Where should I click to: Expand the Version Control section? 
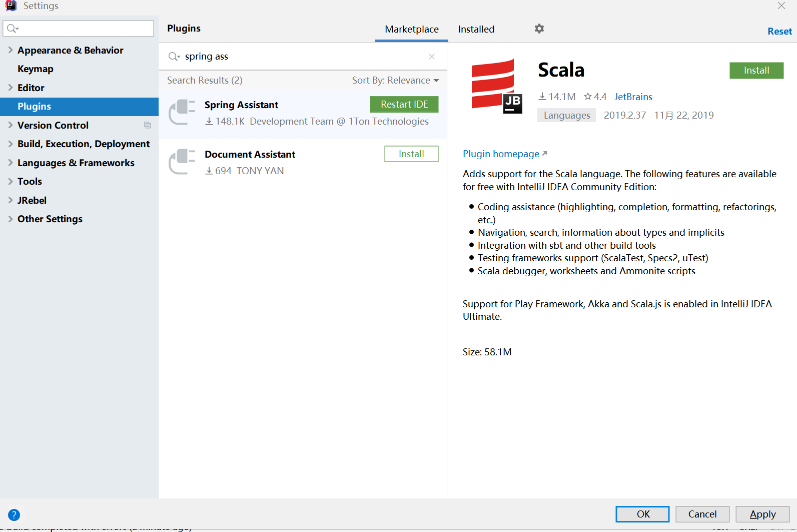[11, 125]
